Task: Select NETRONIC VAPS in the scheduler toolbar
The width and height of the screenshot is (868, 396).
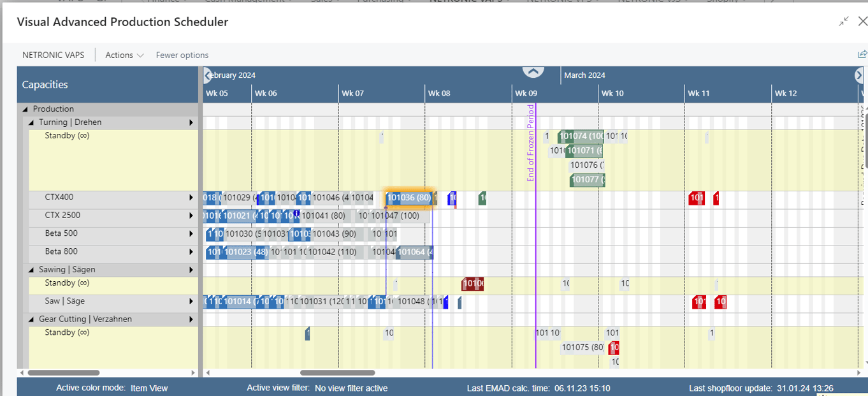Action: (x=54, y=55)
